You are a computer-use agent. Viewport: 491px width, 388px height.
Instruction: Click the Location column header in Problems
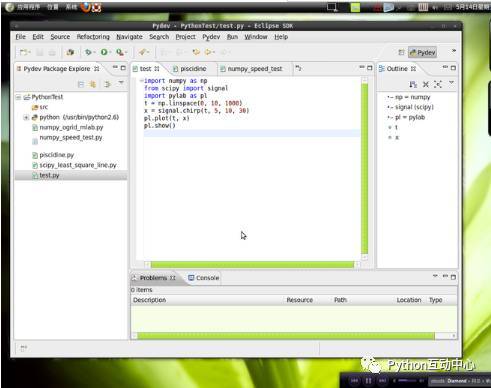pos(409,300)
